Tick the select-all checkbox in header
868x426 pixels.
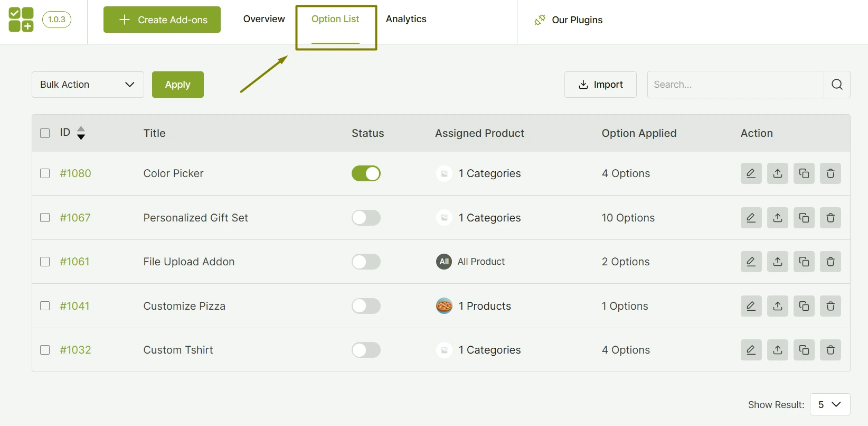(x=45, y=133)
